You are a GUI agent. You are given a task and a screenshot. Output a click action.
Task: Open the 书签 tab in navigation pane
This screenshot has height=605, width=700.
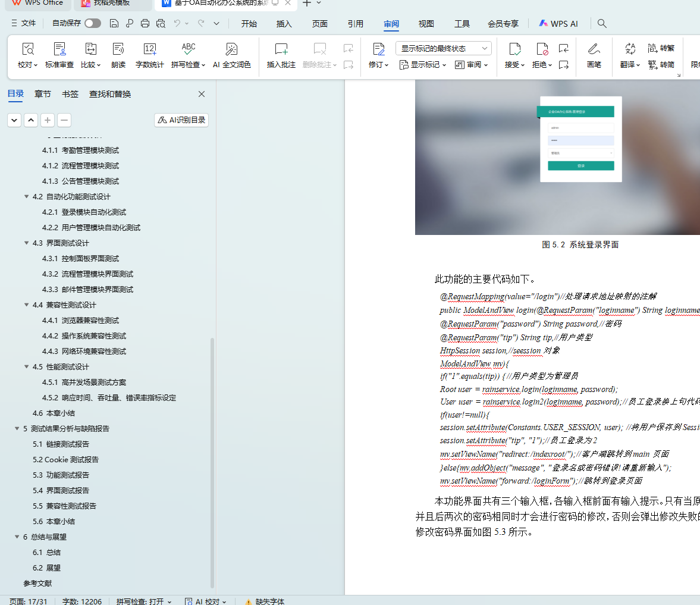point(70,94)
